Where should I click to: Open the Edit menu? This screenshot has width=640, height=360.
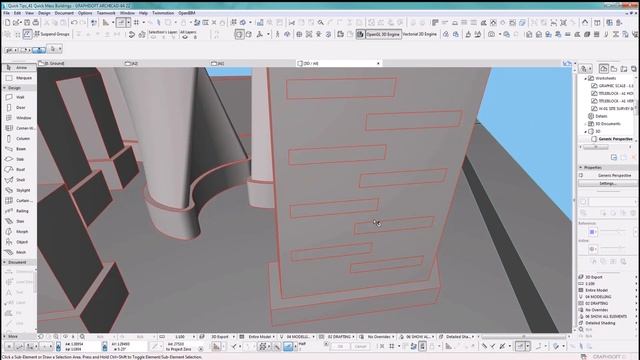[18, 13]
